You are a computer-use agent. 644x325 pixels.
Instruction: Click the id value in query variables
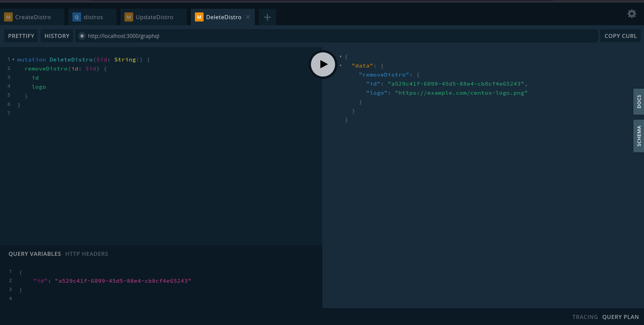click(123, 281)
